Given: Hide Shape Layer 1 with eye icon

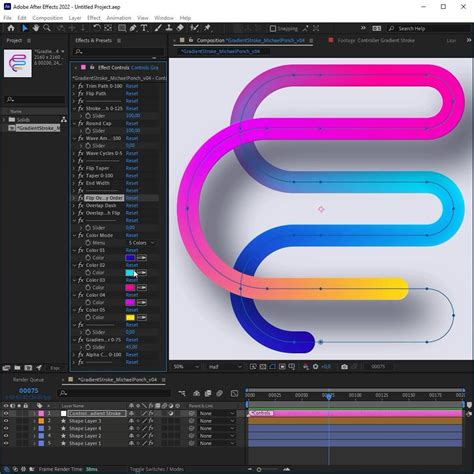Looking at the screenshot, I should [6, 443].
